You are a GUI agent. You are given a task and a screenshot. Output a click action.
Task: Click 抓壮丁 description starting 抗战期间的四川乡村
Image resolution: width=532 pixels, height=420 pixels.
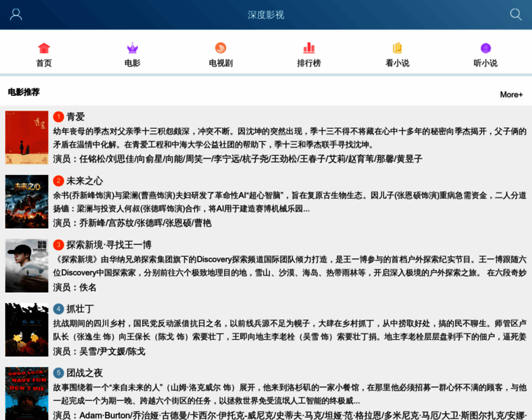coord(290,330)
